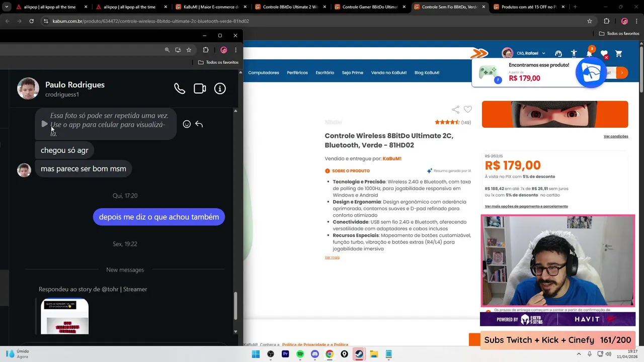
Task: Open Chrome extensions in main window toolbar
Action: 606,21
